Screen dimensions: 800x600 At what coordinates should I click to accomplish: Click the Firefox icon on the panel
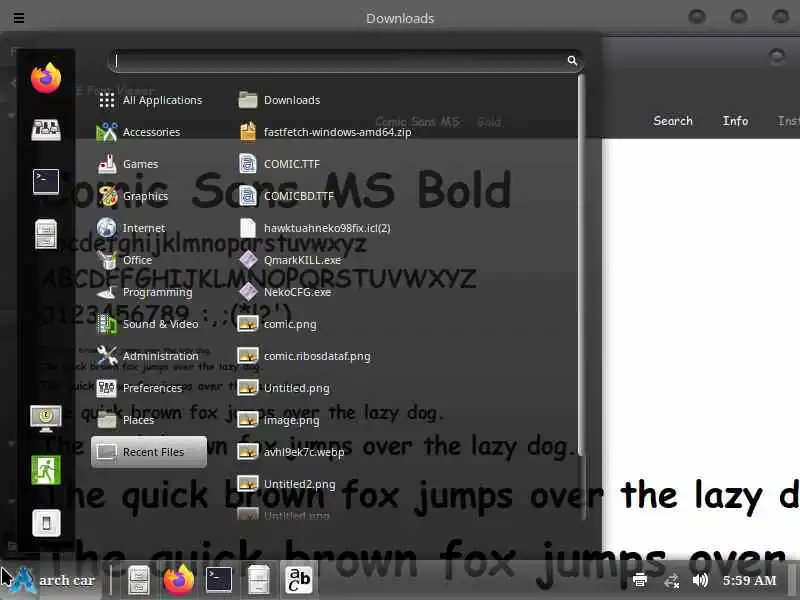point(179,580)
